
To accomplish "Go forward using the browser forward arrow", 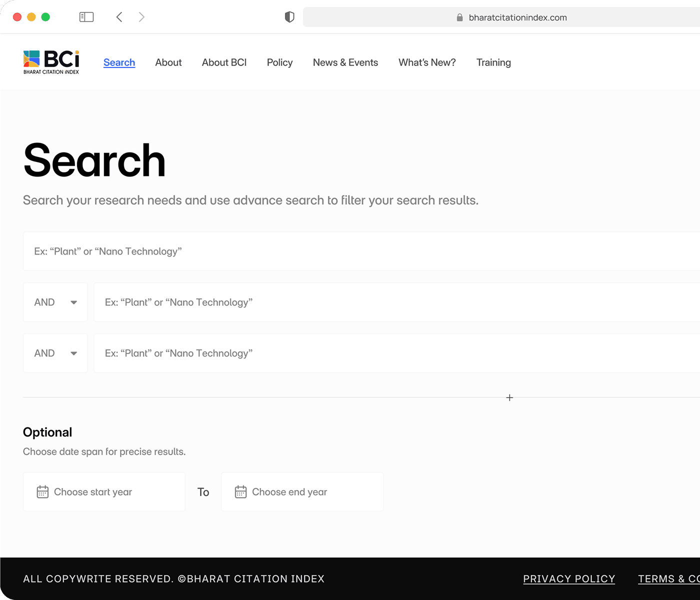I will (x=141, y=17).
